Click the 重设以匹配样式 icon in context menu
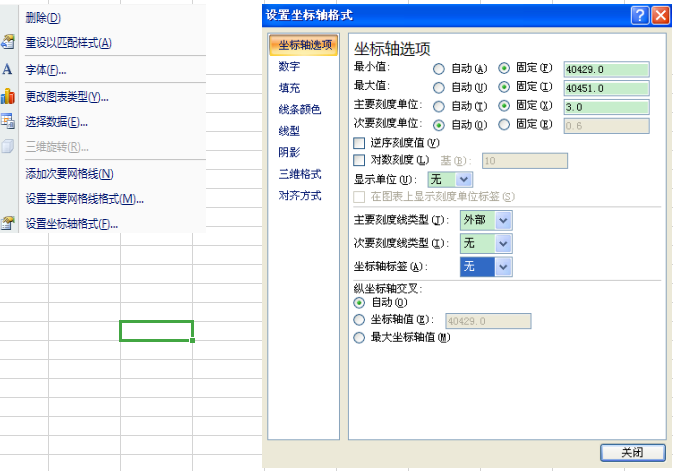 pyautogui.click(x=8, y=42)
